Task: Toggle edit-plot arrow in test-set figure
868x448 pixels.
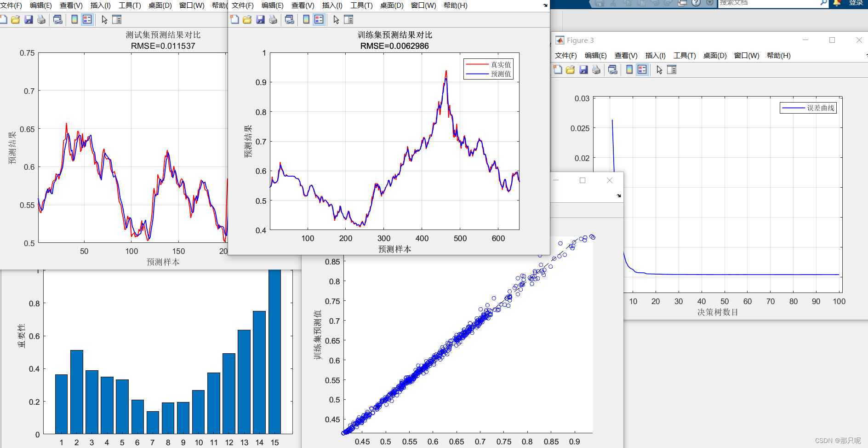Action: 104,19
